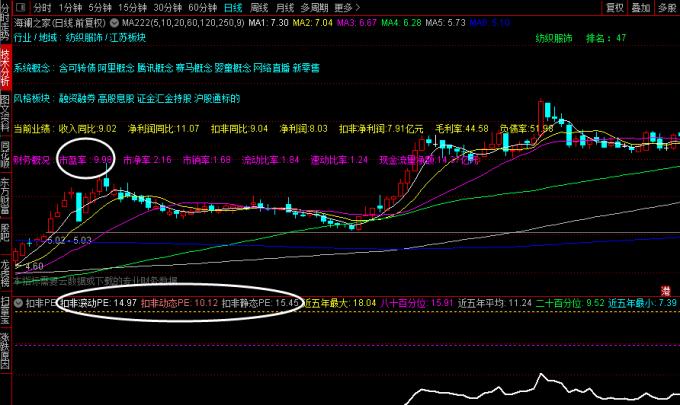680x405 pixels.
Task: Open 扣非PE indicator dropdown arrow
Action: (x=18, y=303)
